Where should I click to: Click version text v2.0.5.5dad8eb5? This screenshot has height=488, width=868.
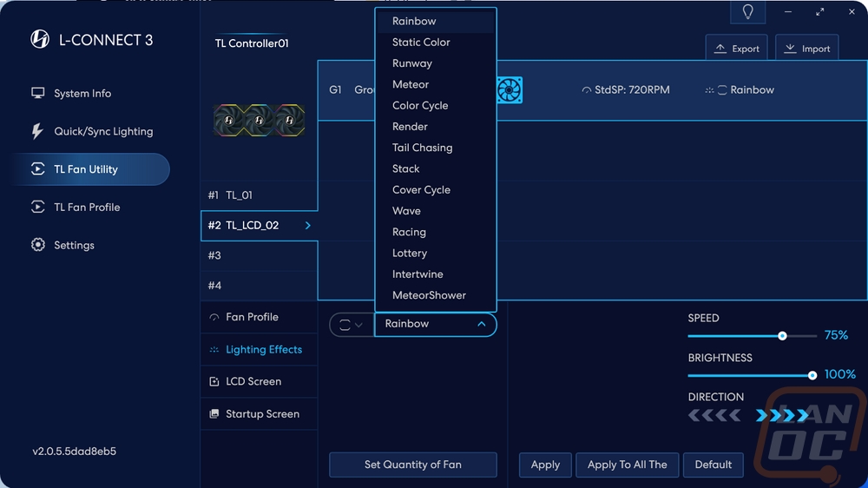pos(74,451)
